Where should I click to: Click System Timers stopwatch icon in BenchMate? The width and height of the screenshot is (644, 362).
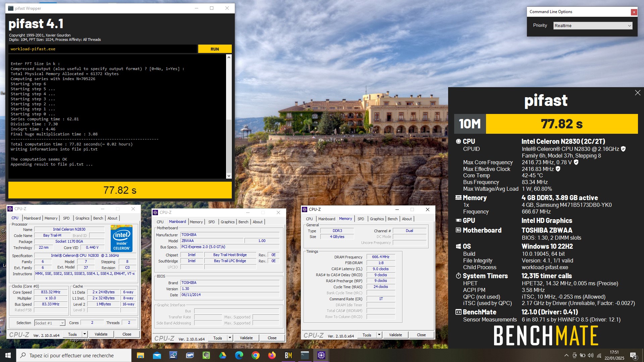coord(458,276)
